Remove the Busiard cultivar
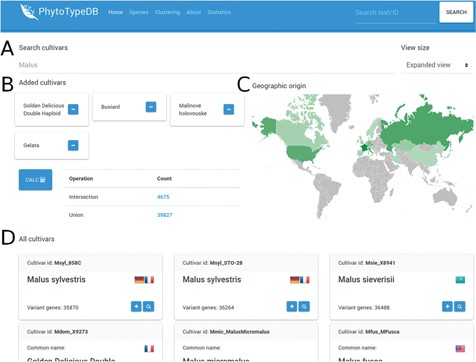476x362 pixels. pos(151,107)
